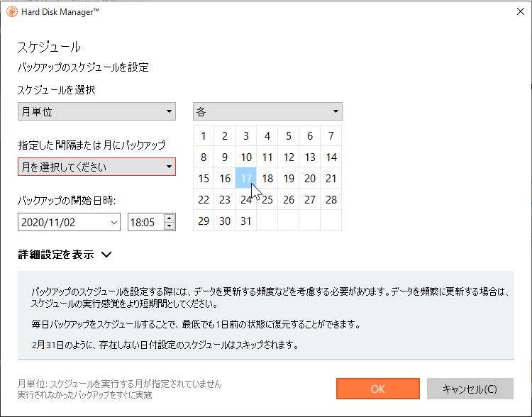Screen dimensions: 532x417
Task: Click the Hard Disk Manager app icon
Action: coord(11,11)
